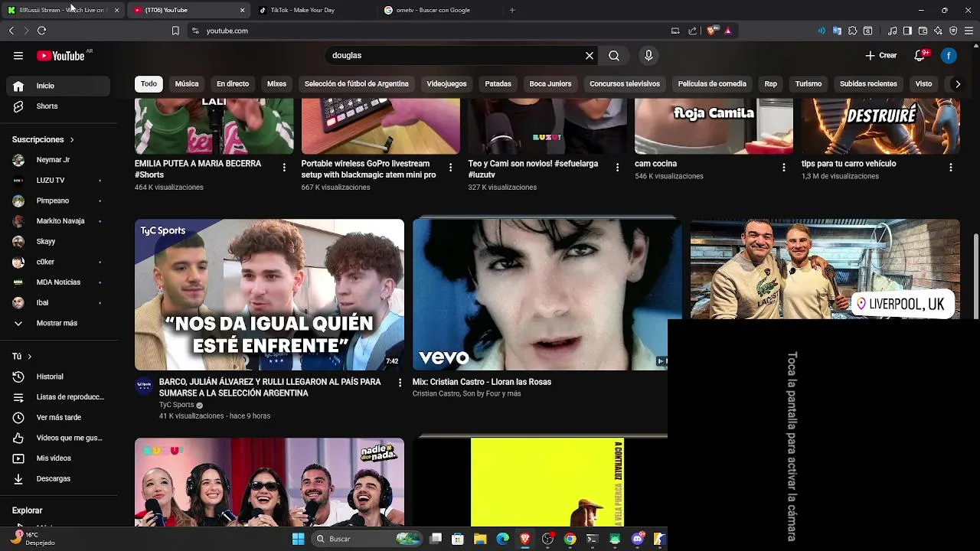Image resolution: width=980 pixels, height=551 pixels.
Task: Open options menu for the TyC Sports video
Action: 400,383
